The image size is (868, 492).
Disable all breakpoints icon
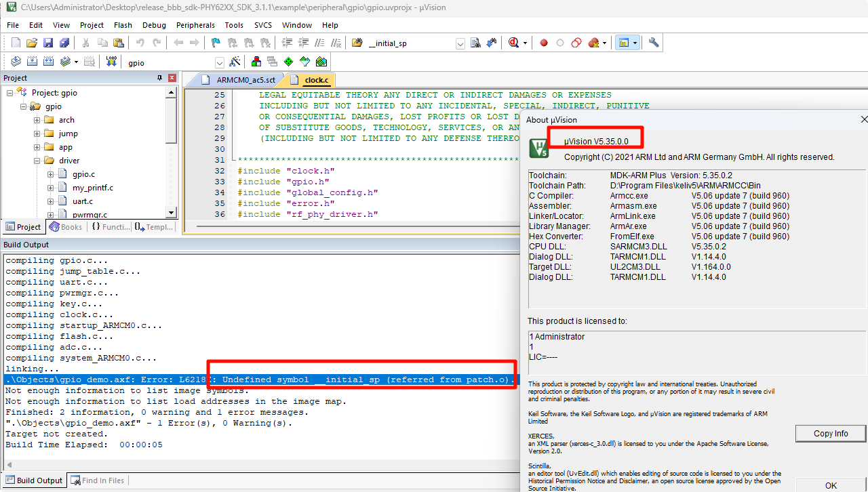click(x=576, y=43)
